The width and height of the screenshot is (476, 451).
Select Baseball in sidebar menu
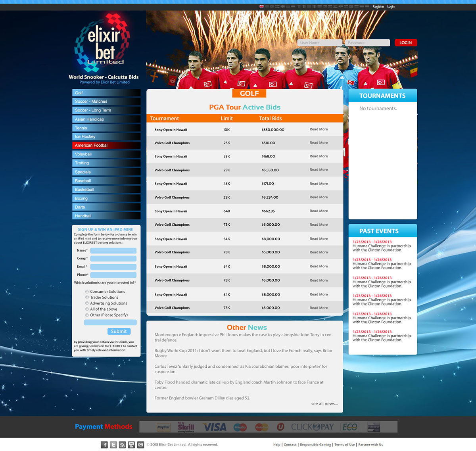pyautogui.click(x=106, y=180)
